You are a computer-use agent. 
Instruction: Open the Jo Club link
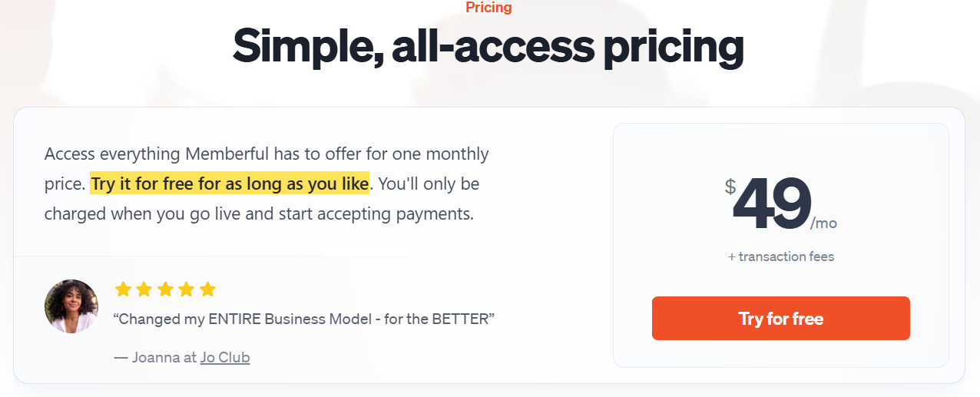[x=225, y=357]
